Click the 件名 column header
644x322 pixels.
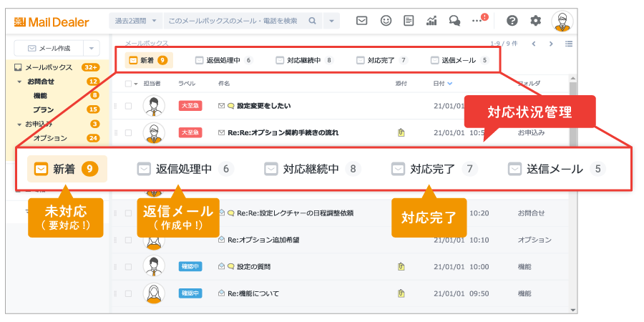coord(224,84)
